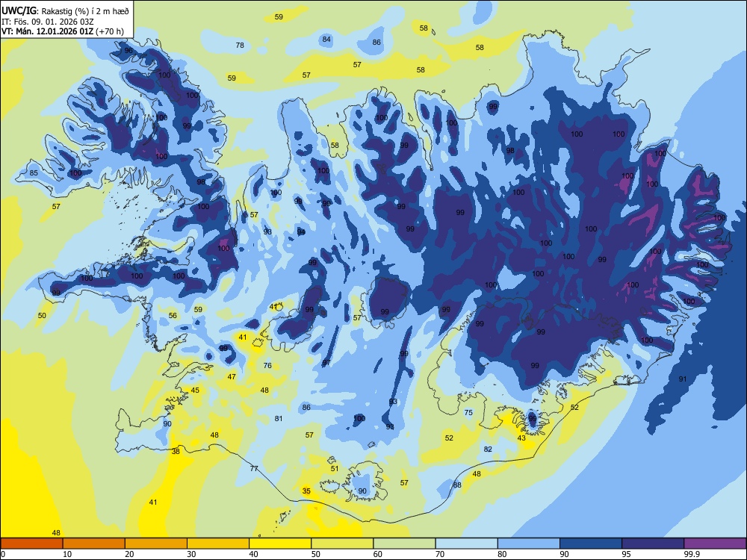Select the humidity value '75' on the map

469,412
